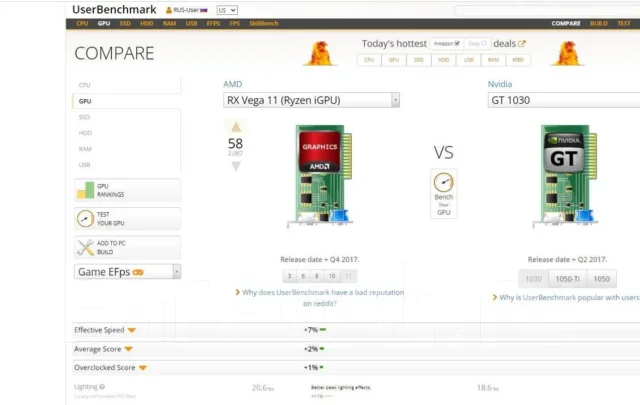Toggle the Ebay deals checkbox
The width and height of the screenshot is (640, 405).
(484, 43)
